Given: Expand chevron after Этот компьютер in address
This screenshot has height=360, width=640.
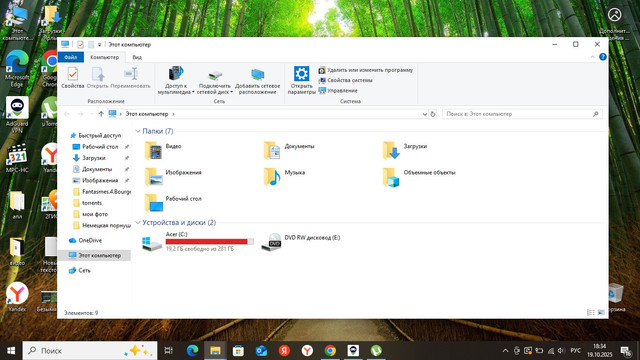Looking at the screenshot, I should tap(173, 114).
